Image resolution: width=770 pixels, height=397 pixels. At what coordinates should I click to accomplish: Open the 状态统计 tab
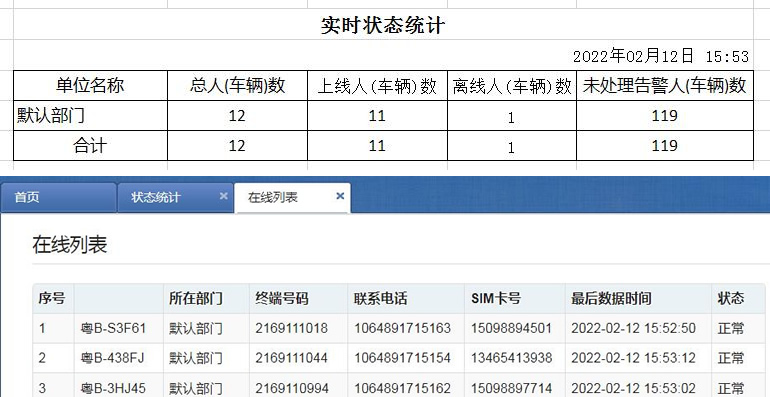point(175,198)
